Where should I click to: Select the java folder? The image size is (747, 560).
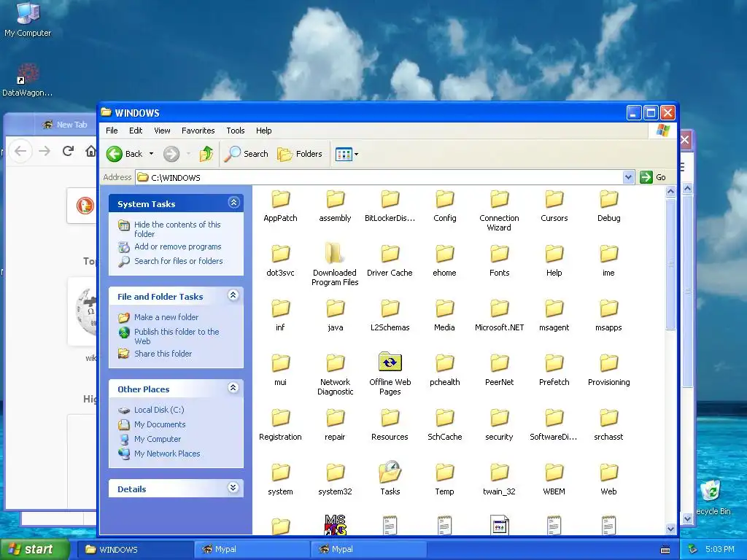[x=335, y=315]
